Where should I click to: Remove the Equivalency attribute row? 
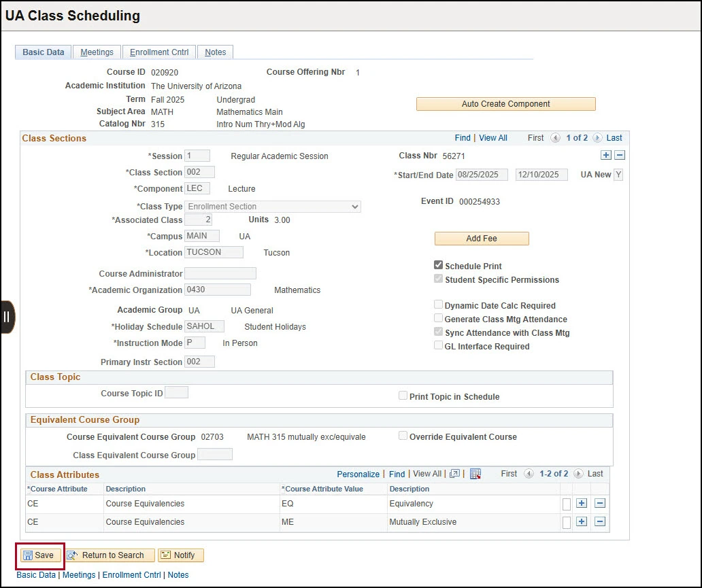click(600, 503)
